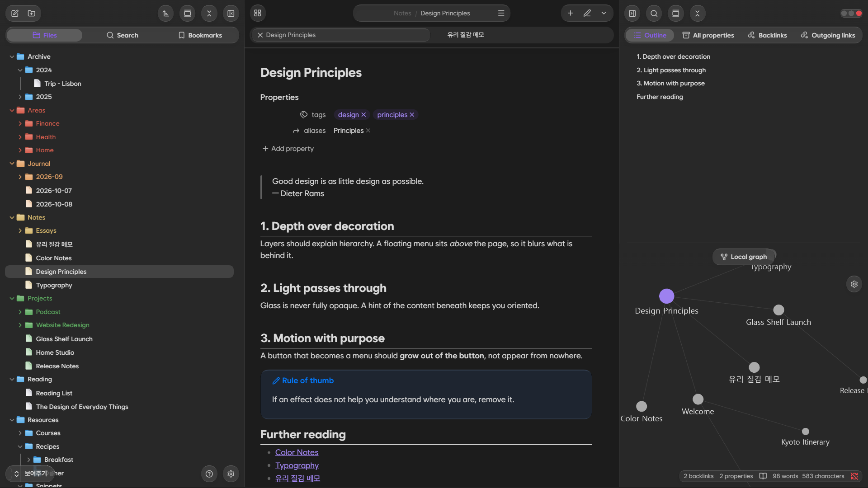Open the help icon at sidebar bottom
This screenshot has width=868, height=488.
(209, 474)
